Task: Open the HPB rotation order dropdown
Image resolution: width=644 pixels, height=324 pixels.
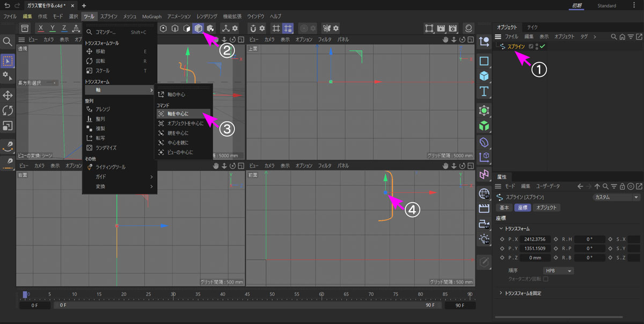Action: (558, 271)
